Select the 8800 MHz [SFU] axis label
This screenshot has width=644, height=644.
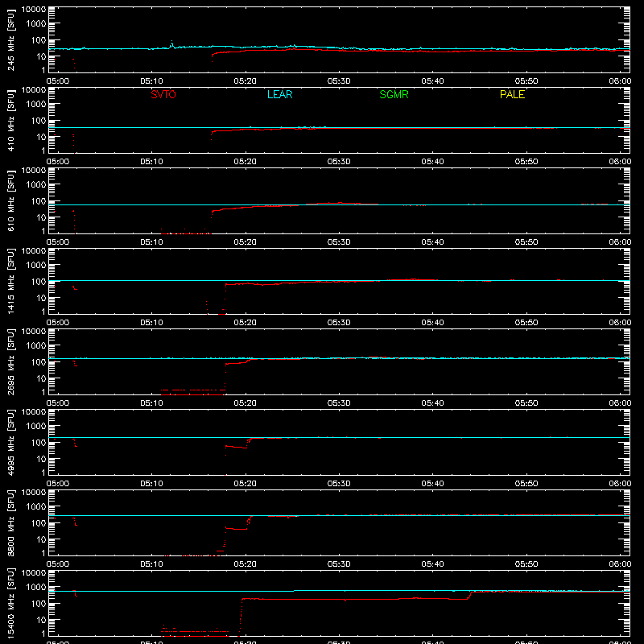click(10, 522)
